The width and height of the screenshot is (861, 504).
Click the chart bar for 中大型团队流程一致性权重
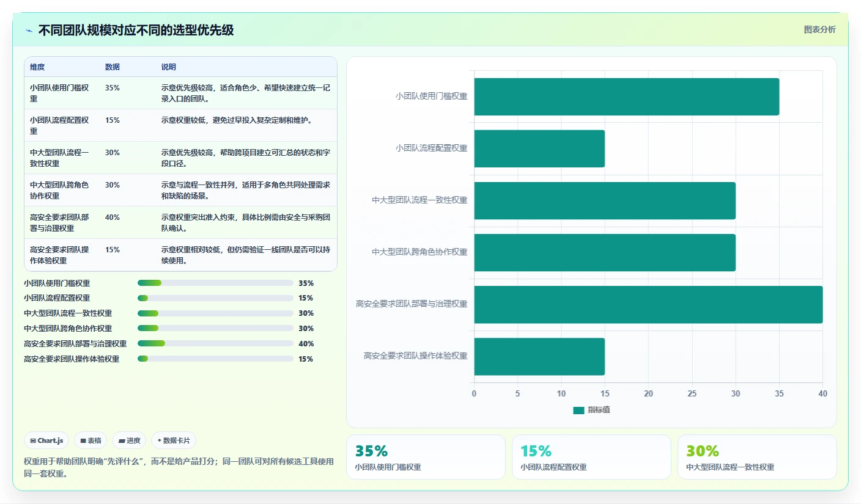(x=605, y=200)
